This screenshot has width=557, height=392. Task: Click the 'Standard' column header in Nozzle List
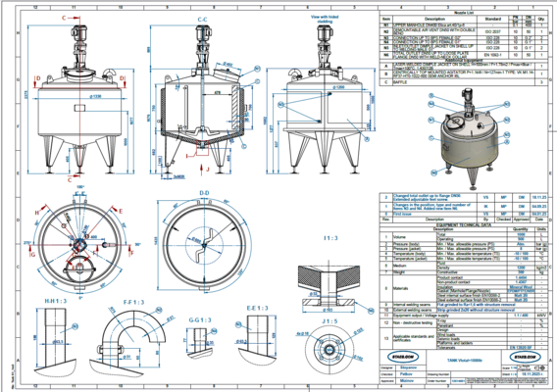click(x=493, y=19)
